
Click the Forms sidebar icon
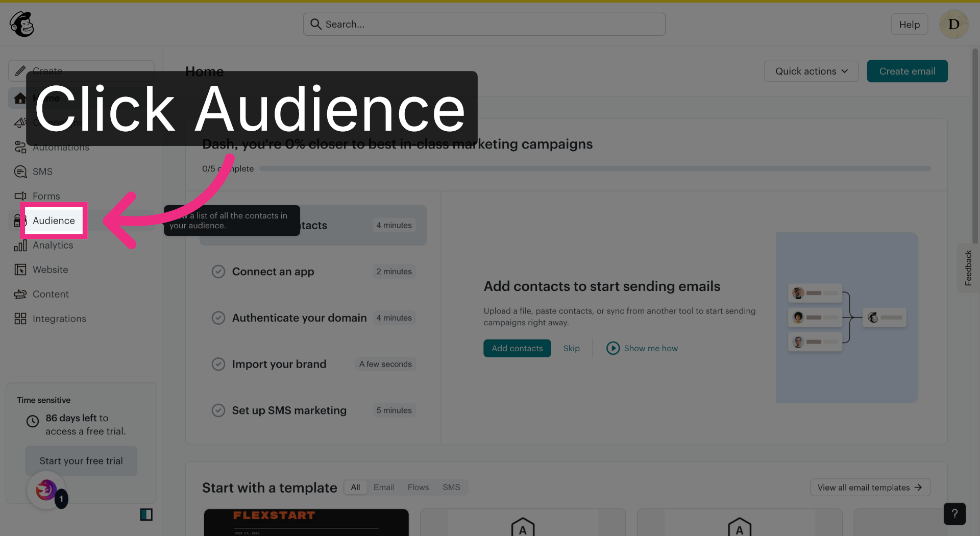point(20,196)
